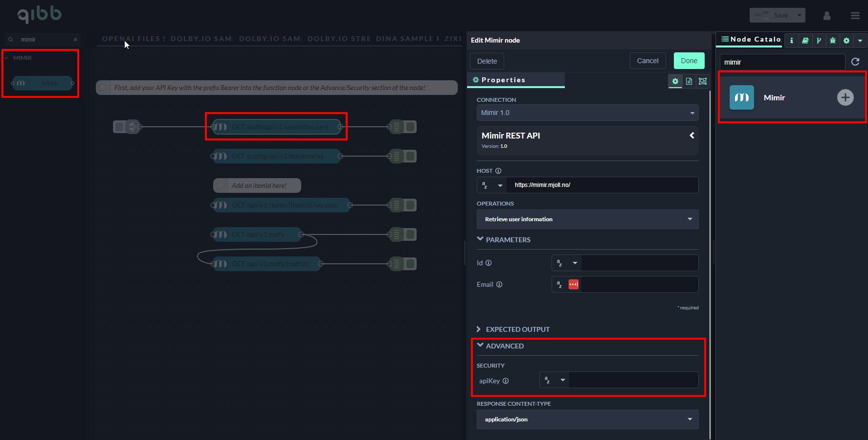Screen dimensions: 868x440
Task: Open the user account icon
Action: [827, 16]
